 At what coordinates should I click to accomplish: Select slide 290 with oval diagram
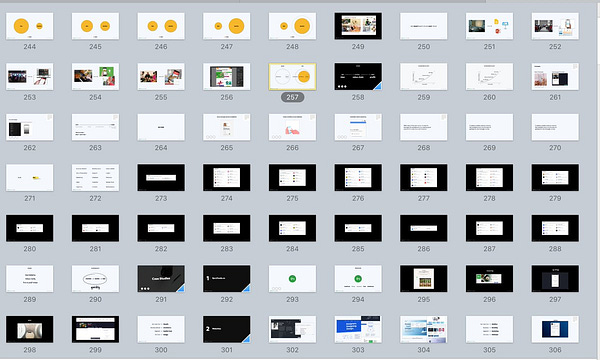pyautogui.click(x=95, y=279)
